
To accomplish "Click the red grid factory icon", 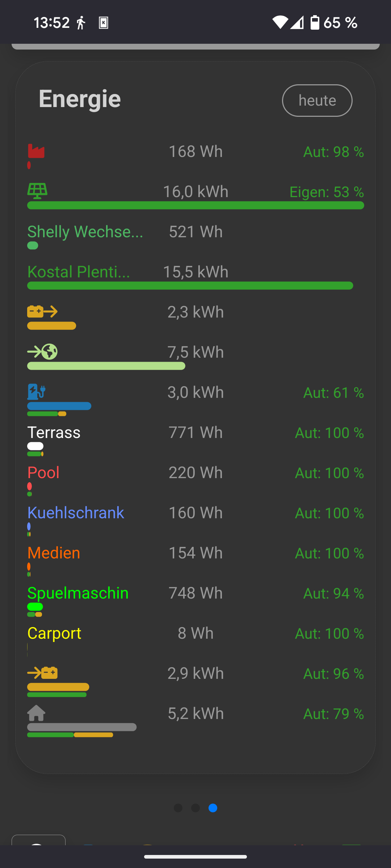I will (x=36, y=151).
